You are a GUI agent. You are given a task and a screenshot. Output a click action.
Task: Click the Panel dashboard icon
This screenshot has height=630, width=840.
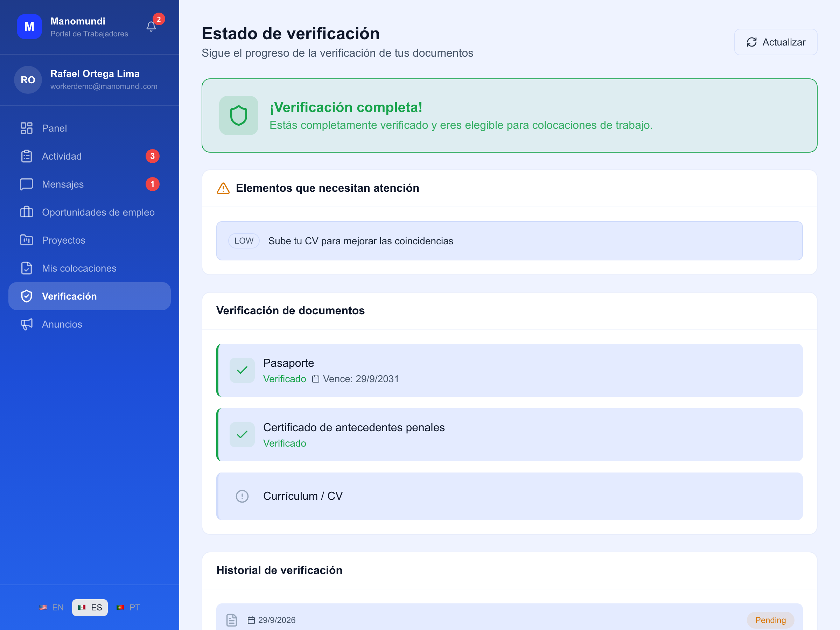(27, 128)
